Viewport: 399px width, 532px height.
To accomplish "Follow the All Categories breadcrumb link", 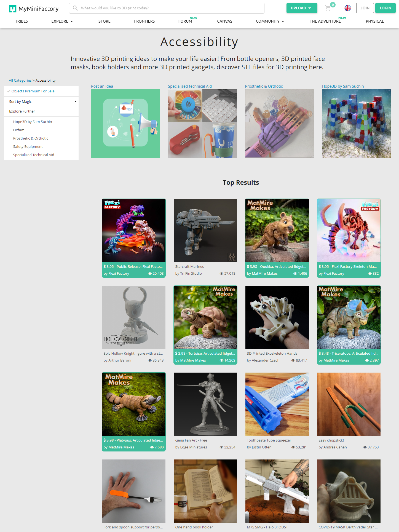I will coord(20,81).
